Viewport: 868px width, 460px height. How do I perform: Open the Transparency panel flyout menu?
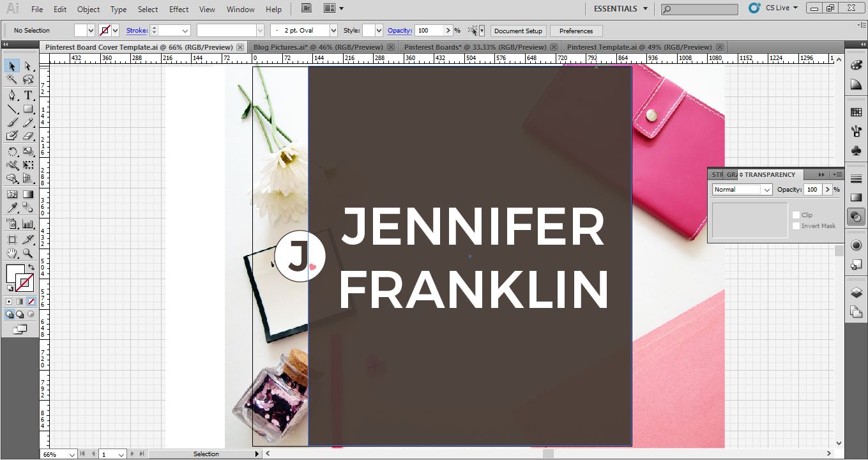coord(837,174)
